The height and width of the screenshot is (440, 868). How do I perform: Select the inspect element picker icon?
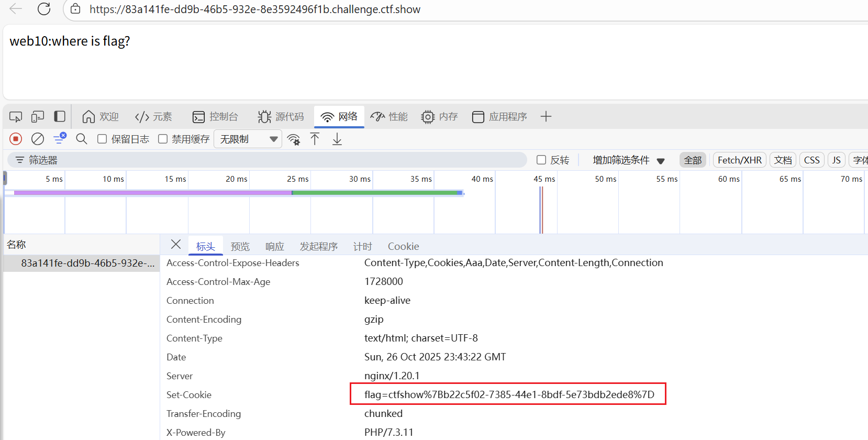(x=16, y=117)
